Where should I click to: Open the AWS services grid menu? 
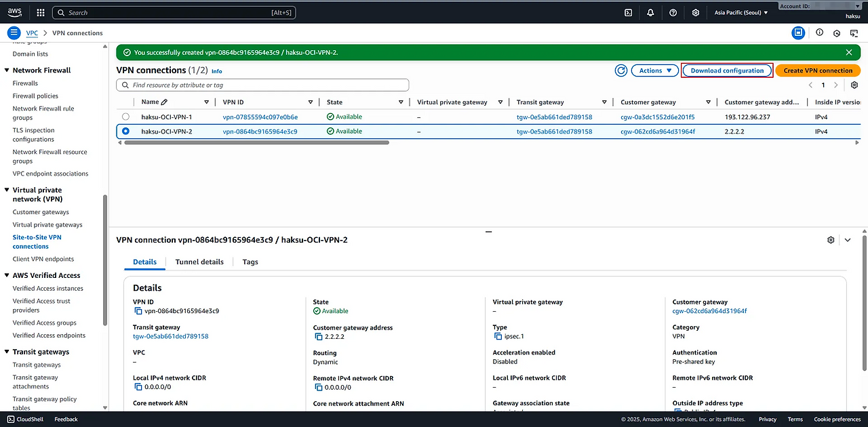(x=41, y=12)
